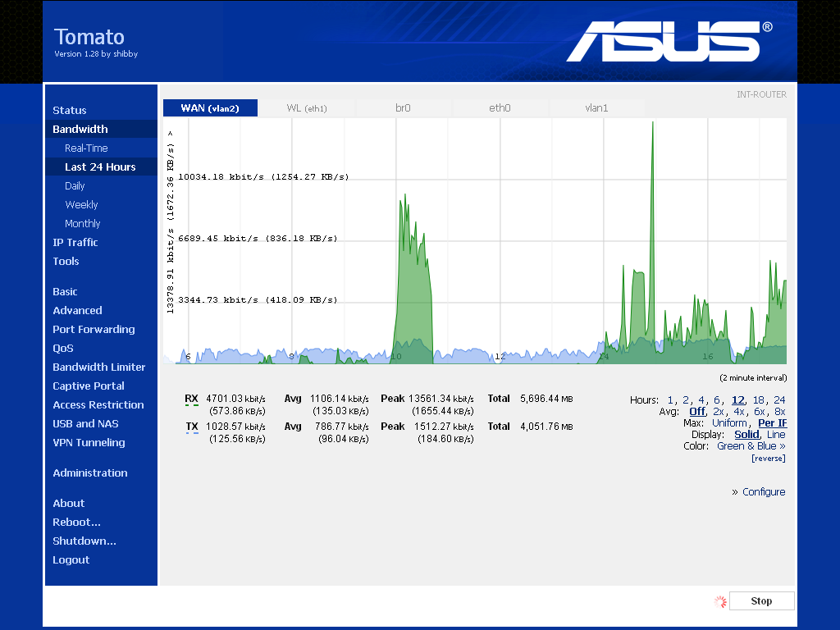The height and width of the screenshot is (630, 840).
Task: Go to Access Restriction page
Action: [x=98, y=405]
